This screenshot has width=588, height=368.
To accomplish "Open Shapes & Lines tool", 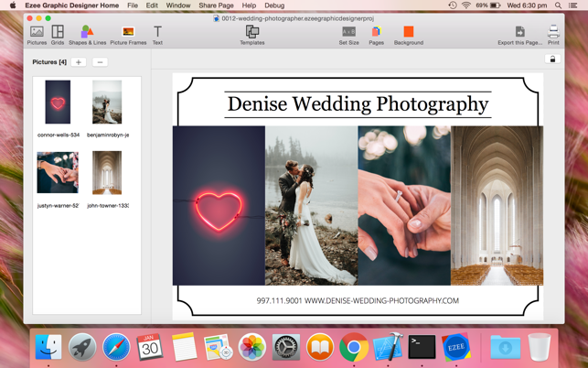I will (87, 35).
